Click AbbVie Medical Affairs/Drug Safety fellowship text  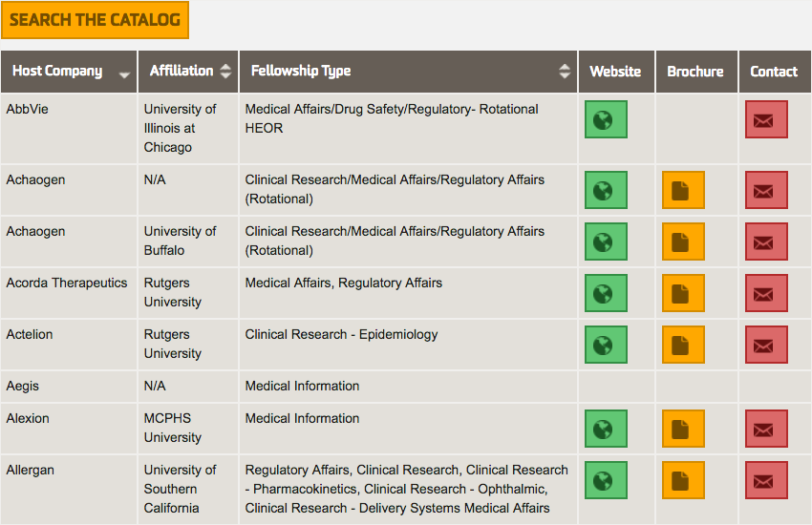pyautogui.click(x=392, y=118)
